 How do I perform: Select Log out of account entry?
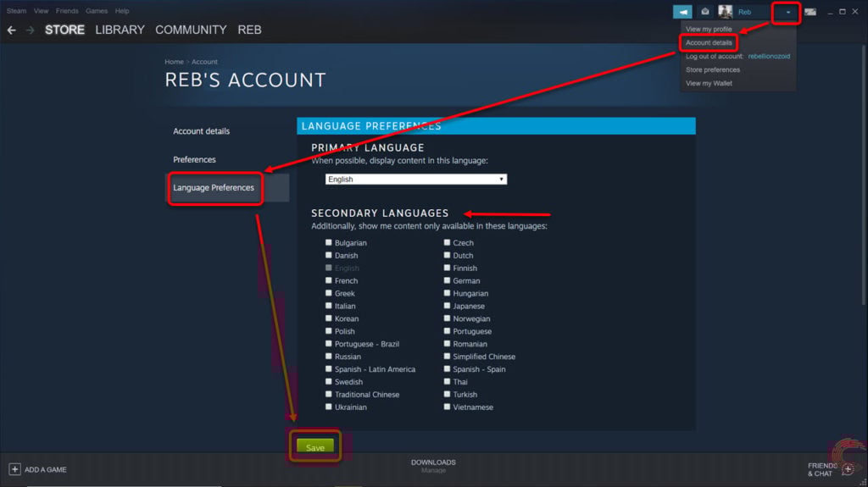pyautogui.click(x=737, y=56)
